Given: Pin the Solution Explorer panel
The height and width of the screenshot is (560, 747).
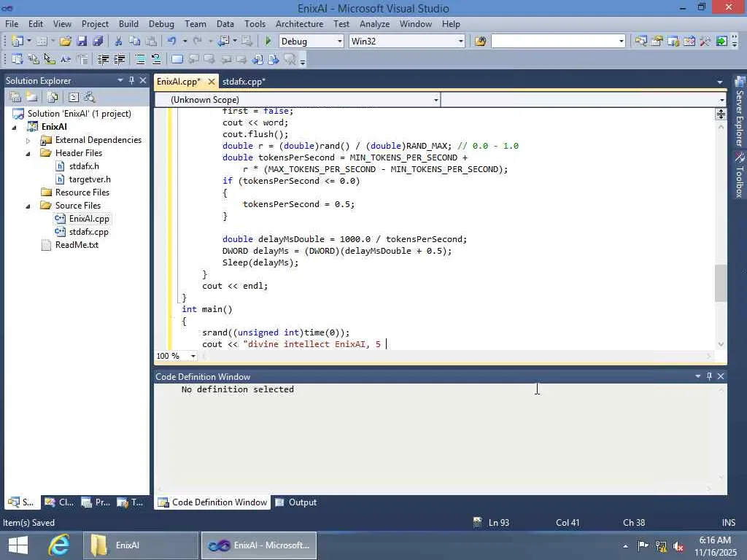Looking at the screenshot, I should tap(131, 80).
